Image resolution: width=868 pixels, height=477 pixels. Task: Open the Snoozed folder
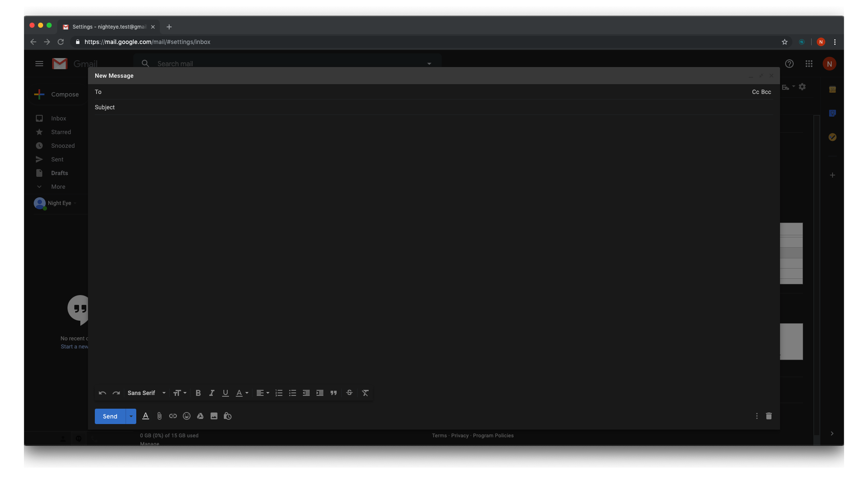pos(63,146)
